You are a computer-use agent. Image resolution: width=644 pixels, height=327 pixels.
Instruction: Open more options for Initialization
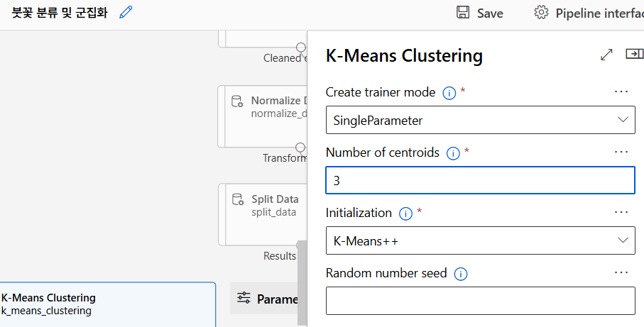621,213
